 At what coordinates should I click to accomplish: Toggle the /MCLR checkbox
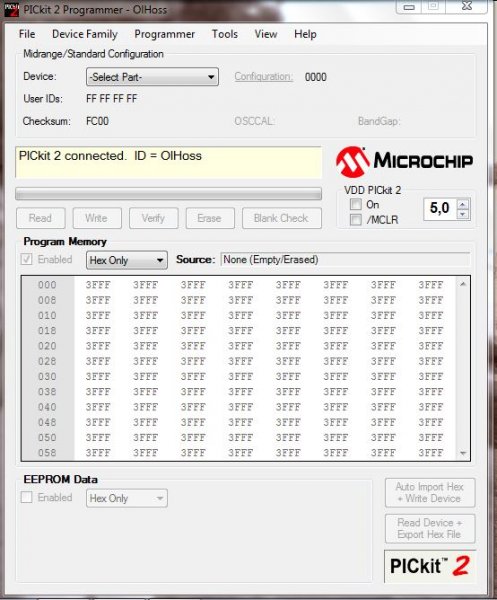click(x=355, y=220)
